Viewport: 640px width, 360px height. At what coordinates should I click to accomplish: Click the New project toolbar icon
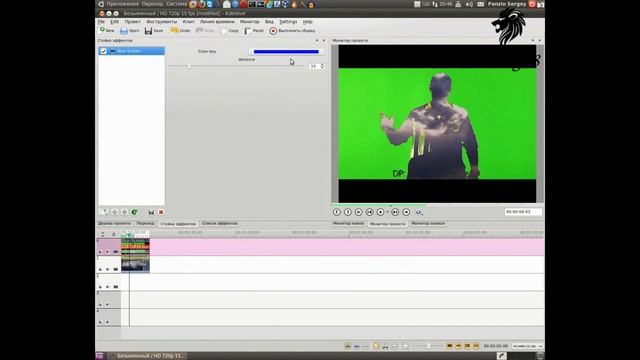point(107,31)
